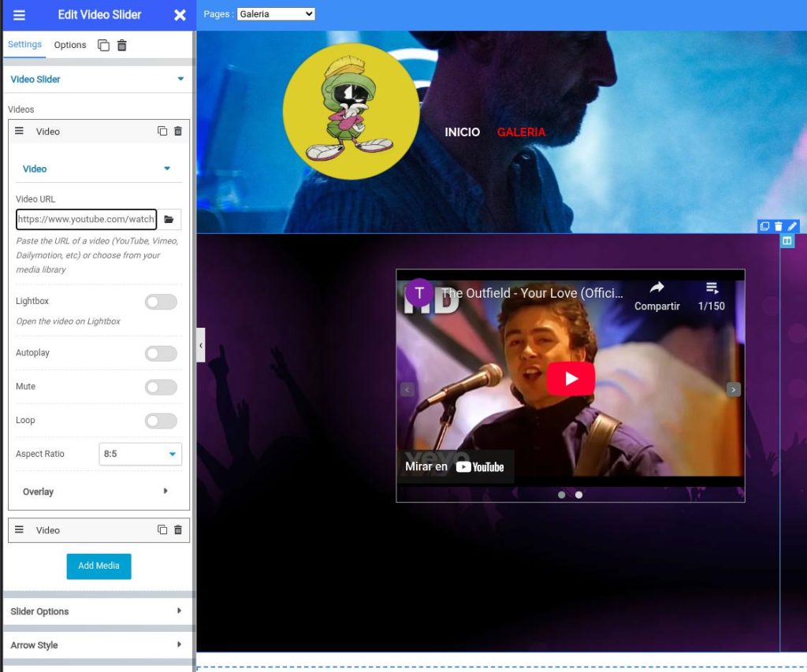Switch to the Options tab
The height and width of the screenshot is (672, 807).
point(70,45)
